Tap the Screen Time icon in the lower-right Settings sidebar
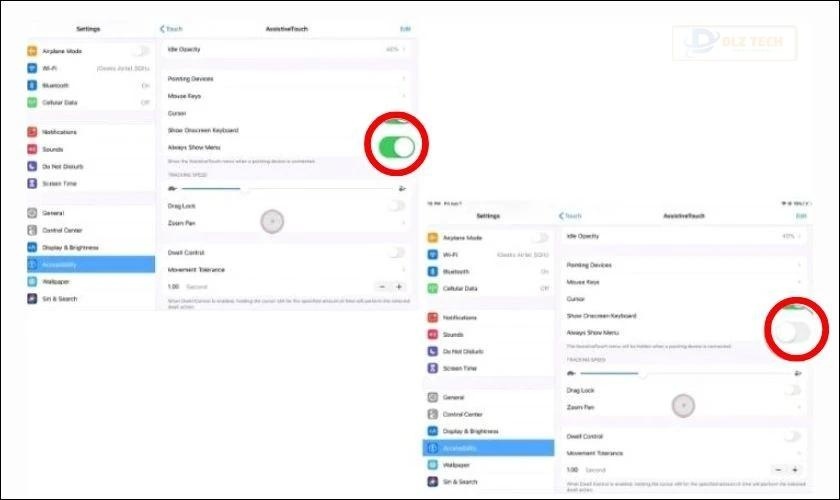The height and width of the screenshot is (500, 840). pos(432,369)
